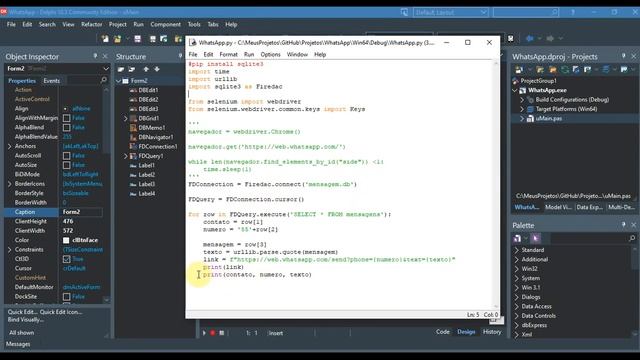The image size is (640, 360).
Task: Click the search icon in Palette filter
Action: click(632, 238)
